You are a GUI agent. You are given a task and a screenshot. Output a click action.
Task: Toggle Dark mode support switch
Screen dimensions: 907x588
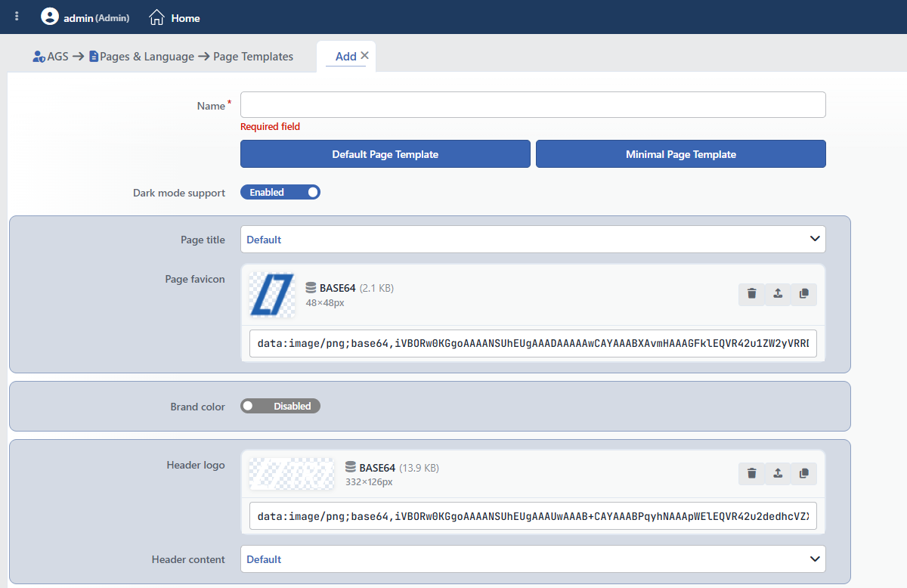[x=280, y=193]
